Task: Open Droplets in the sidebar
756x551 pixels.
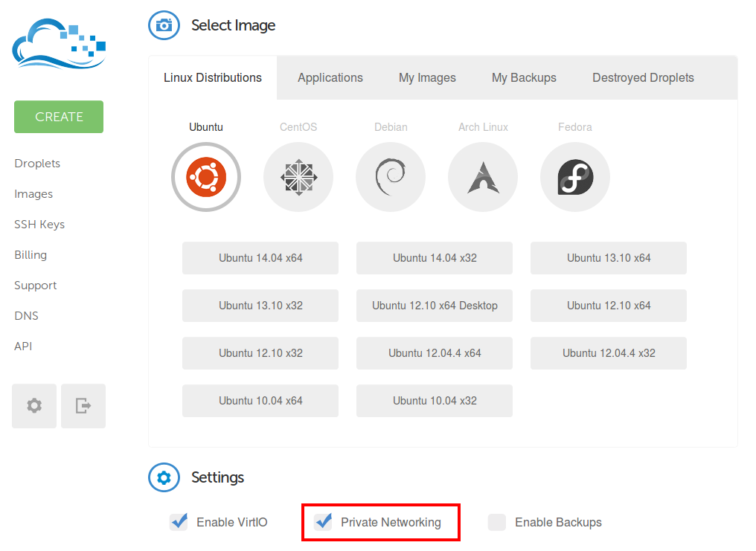Action: (37, 164)
